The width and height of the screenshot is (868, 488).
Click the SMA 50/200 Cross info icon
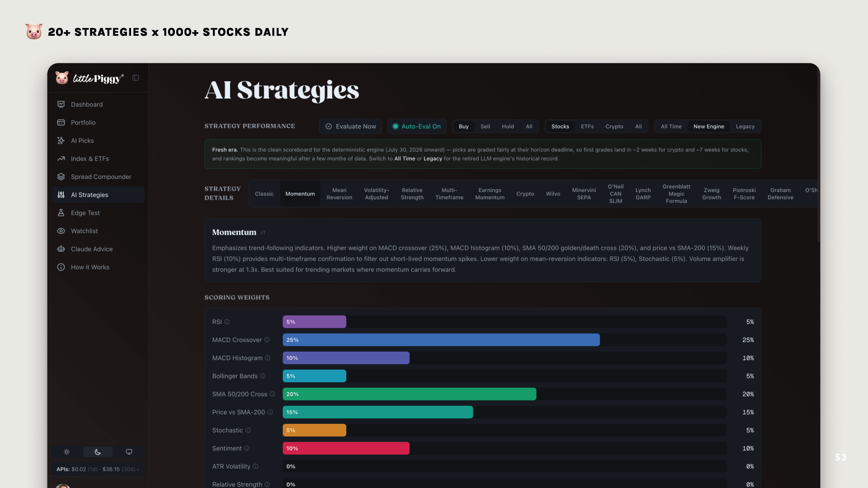coord(272,394)
